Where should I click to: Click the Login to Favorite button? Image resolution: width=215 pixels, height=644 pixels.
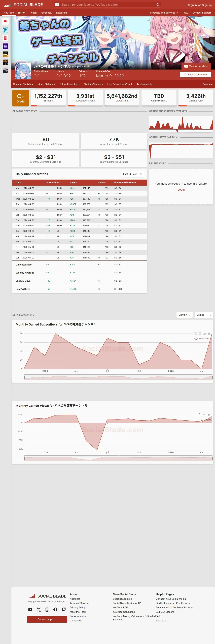[x=195, y=75]
